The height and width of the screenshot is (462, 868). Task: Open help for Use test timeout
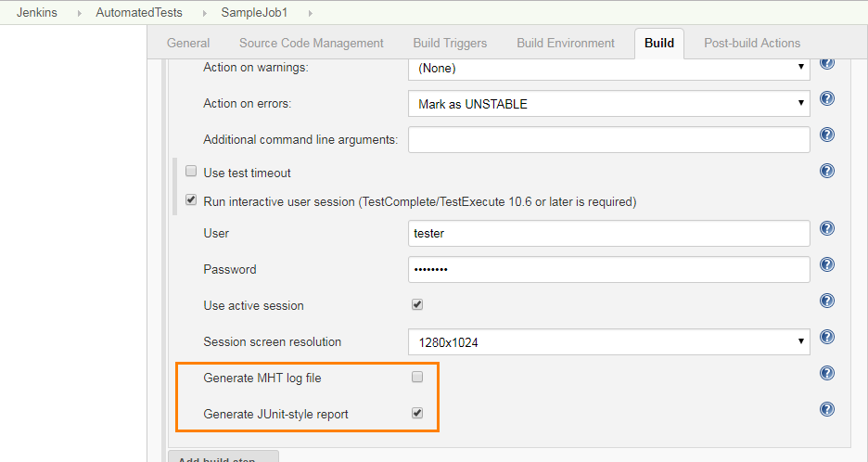coord(827,171)
